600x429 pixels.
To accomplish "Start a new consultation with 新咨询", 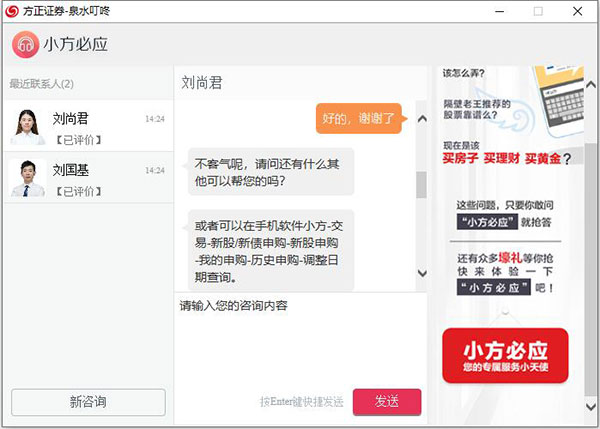I will [x=88, y=401].
